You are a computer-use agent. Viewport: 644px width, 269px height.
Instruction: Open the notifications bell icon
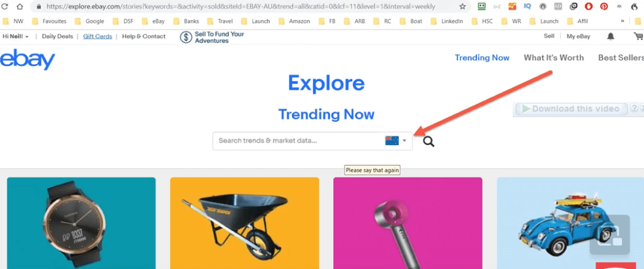tap(611, 36)
